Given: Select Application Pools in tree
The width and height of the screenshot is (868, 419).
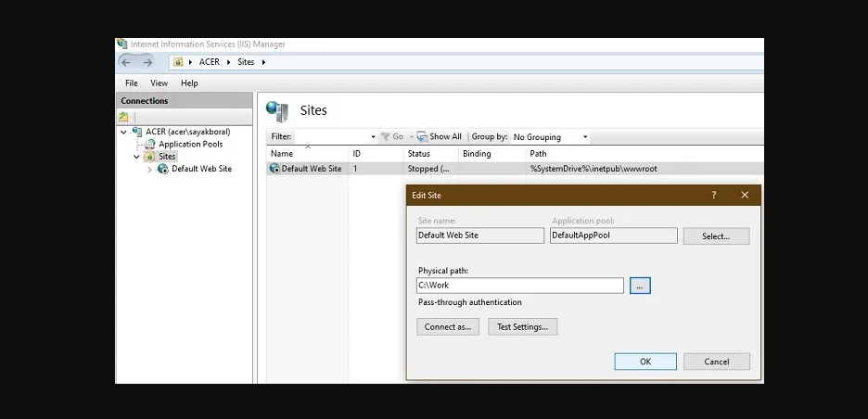Looking at the screenshot, I should pyautogui.click(x=191, y=144).
